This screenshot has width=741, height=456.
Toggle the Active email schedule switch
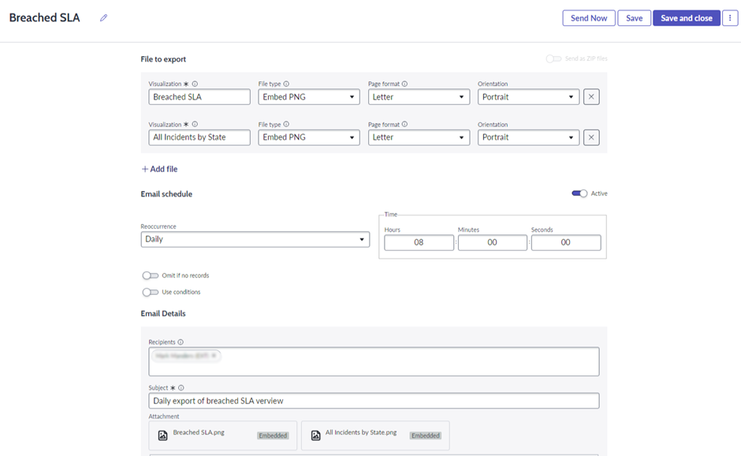point(579,193)
